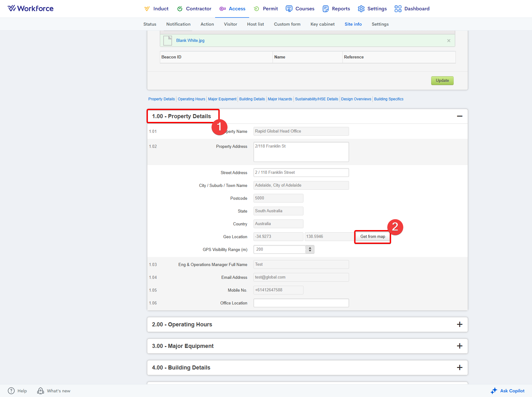
Task: Click the Get from map button
Action: pyautogui.click(x=372, y=237)
